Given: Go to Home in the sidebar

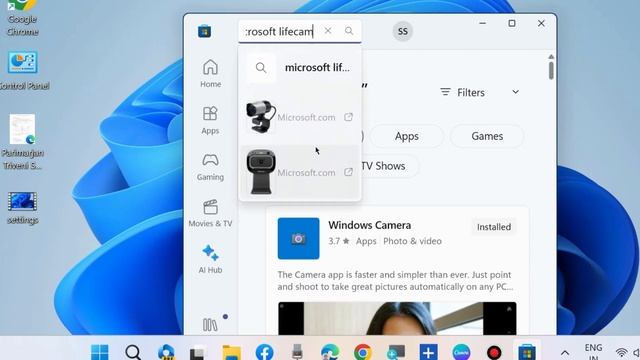Looking at the screenshot, I should 210,73.
